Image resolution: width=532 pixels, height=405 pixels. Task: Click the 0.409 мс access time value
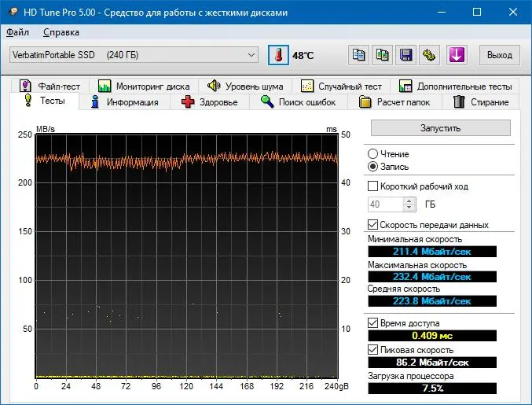(x=432, y=336)
